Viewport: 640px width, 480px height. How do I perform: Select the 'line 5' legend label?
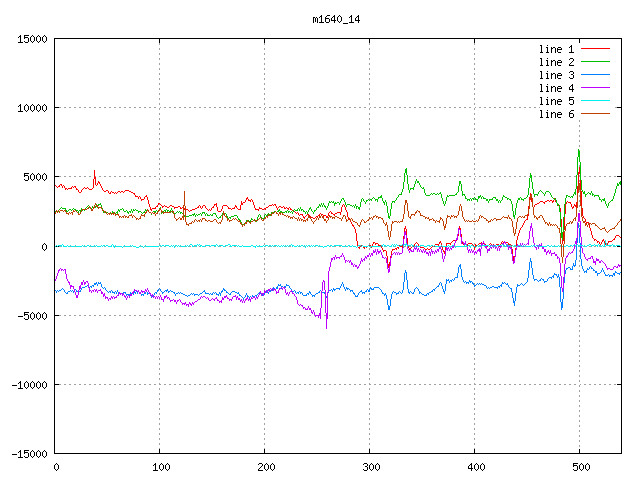[x=556, y=101]
